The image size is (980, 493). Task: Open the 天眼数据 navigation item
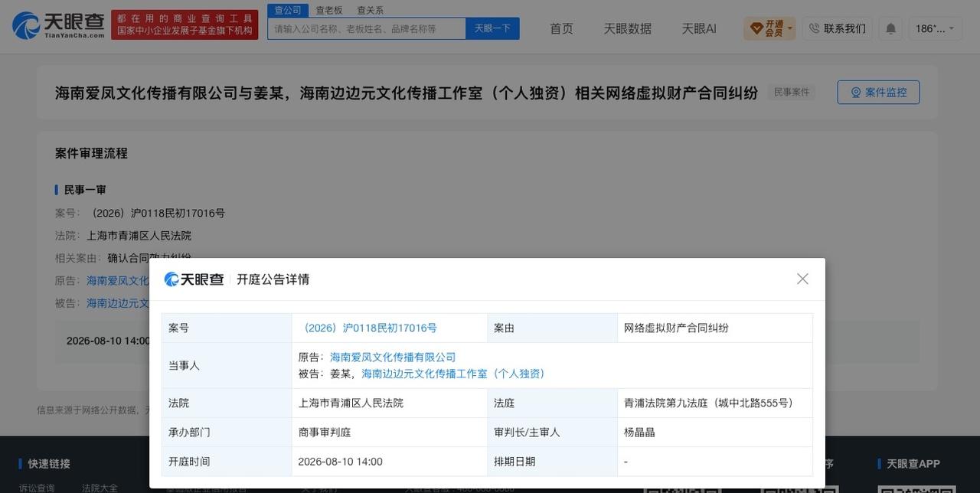tap(628, 28)
